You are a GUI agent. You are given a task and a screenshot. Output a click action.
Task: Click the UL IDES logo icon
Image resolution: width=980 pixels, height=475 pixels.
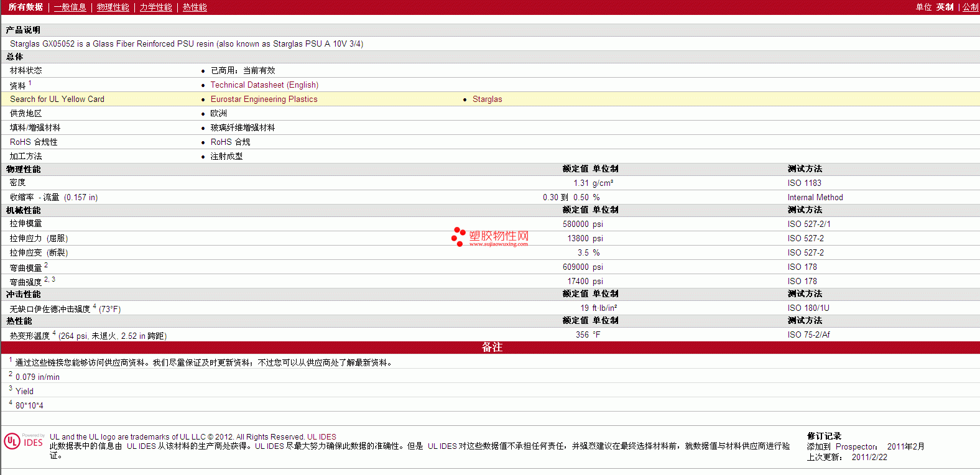(24, 441)
